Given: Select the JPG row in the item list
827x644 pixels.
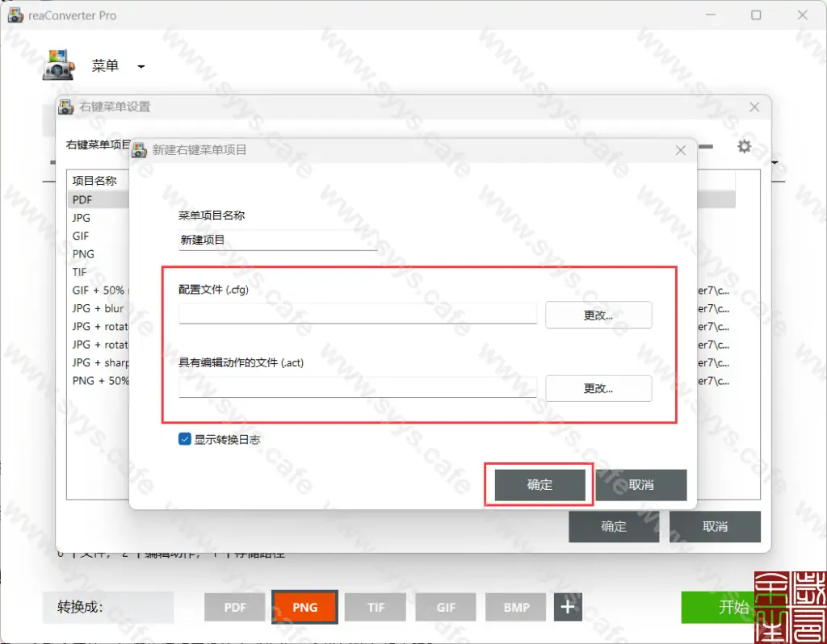Looking at the screenshot, I should [98, 218].
